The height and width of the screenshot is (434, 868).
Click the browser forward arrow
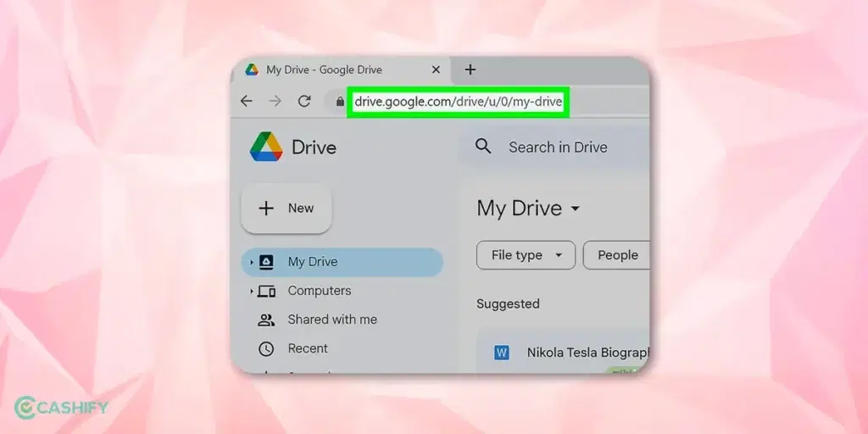point(275,102)
